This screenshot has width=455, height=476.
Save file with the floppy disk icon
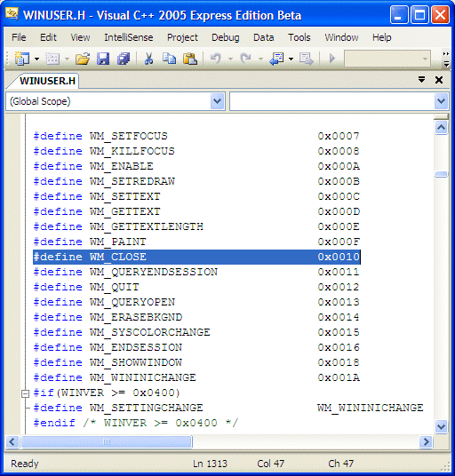[x=103, y=59]
